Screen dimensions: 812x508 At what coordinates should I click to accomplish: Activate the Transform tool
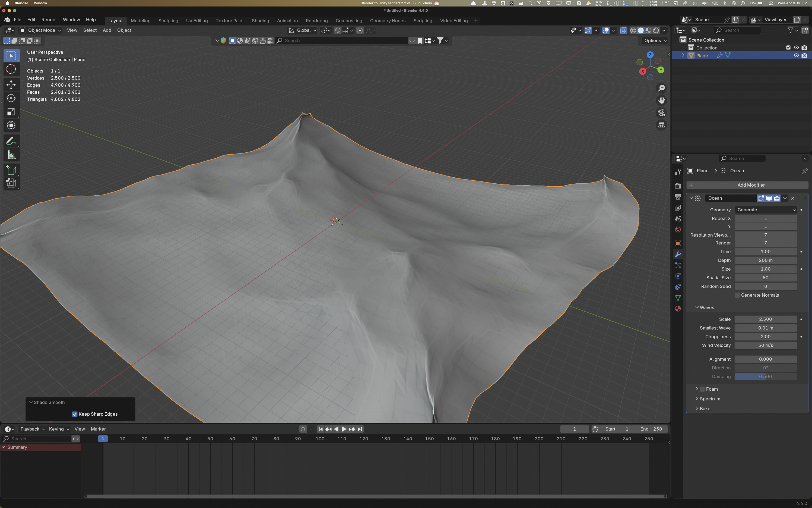pyautogui.click(x=11, y=125)
